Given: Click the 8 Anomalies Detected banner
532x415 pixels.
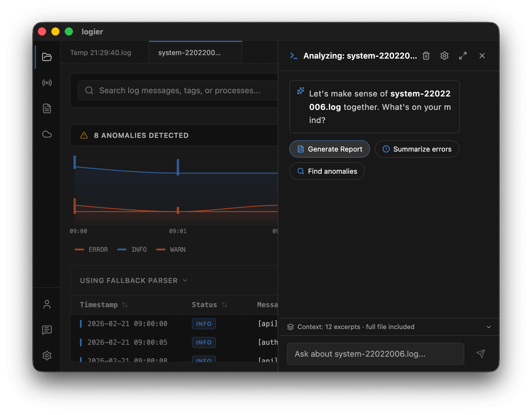Looking at the screenshot, I should click(x=174, y=135).
